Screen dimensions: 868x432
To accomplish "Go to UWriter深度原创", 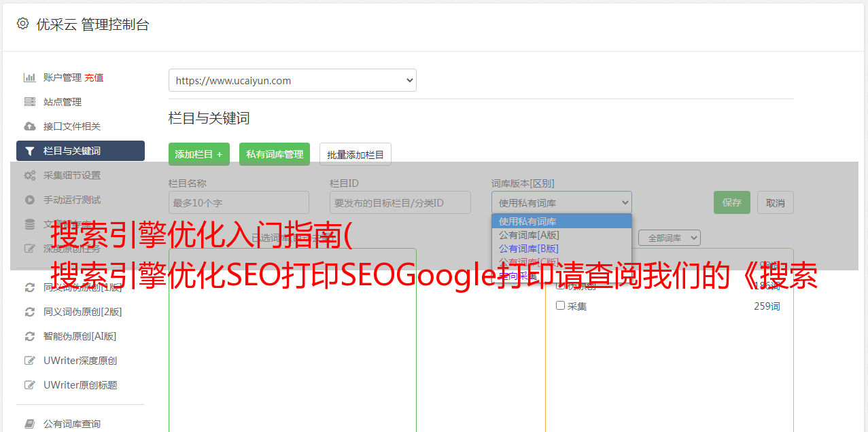I will click(x=80, y=361).
